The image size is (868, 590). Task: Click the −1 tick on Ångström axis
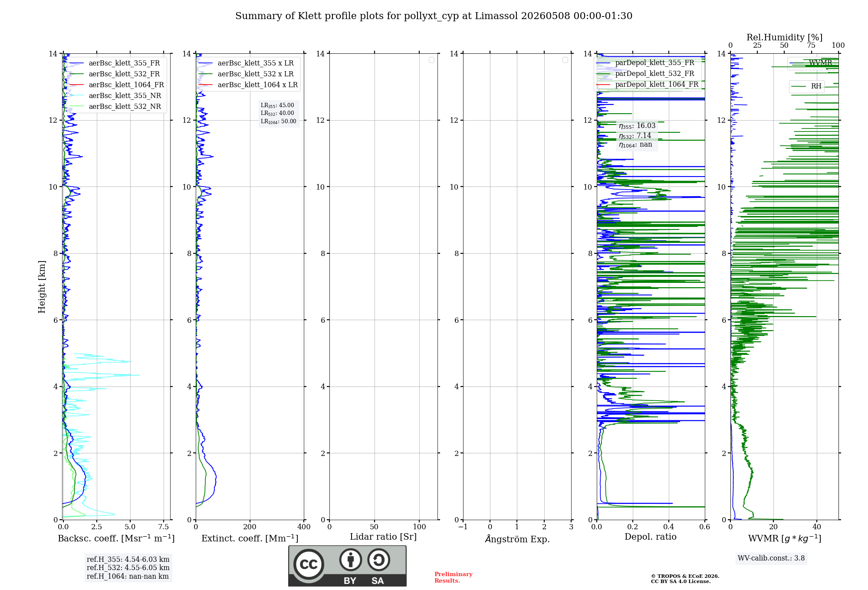point(463,527)
